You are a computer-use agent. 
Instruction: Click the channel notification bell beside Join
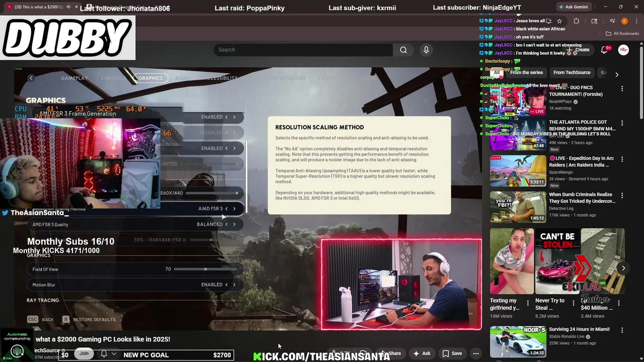104,354
